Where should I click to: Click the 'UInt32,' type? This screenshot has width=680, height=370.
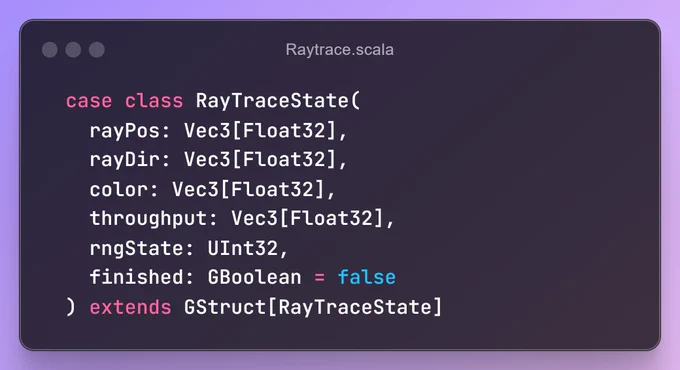pos(248,249)
